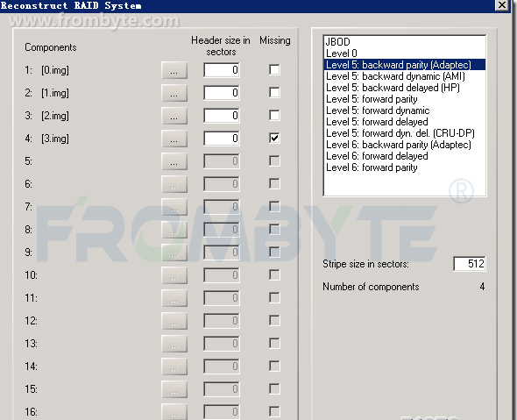Click the browse button for component 5
517x420 pixels.
174,161
